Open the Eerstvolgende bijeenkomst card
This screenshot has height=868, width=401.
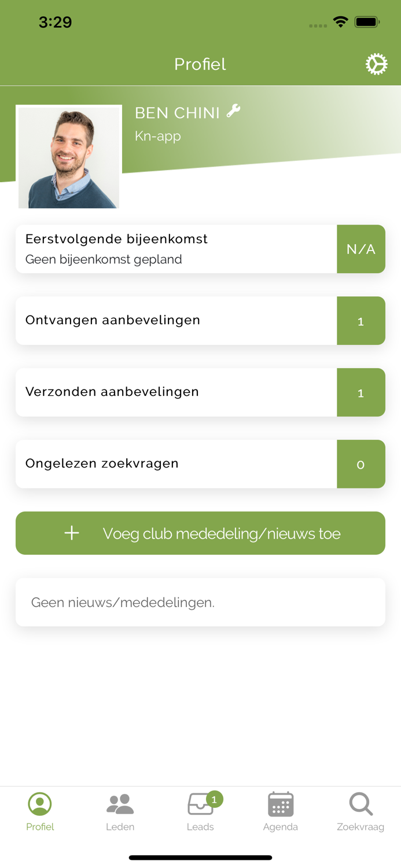click(174, 249)
